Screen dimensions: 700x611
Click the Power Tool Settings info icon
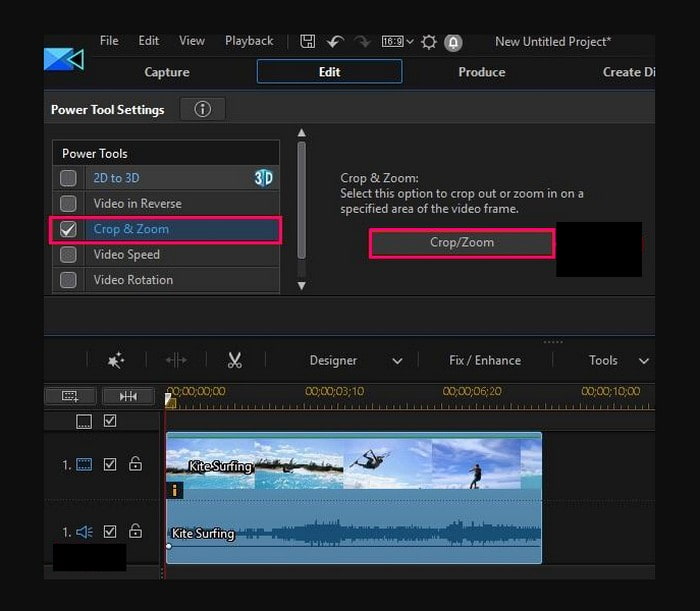202,109
